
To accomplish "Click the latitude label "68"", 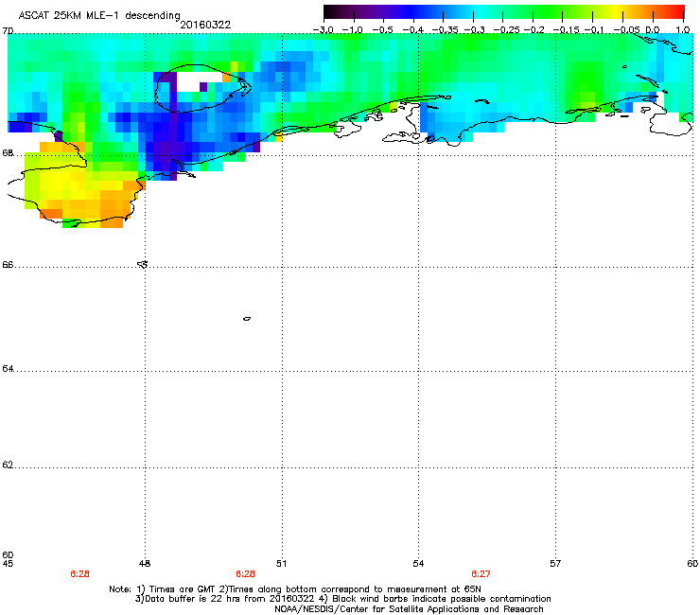I will click(x=8, y=152).
